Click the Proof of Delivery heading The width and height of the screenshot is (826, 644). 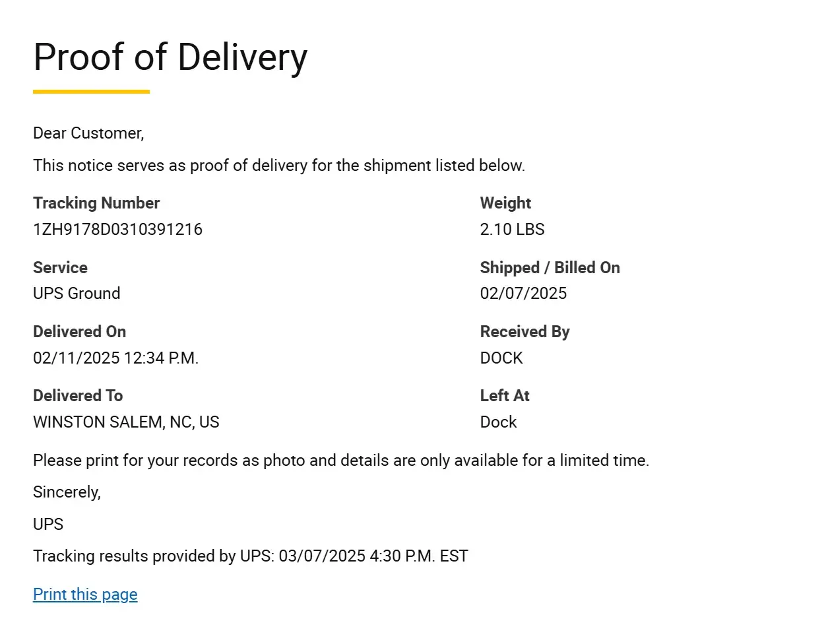point(170,57)
